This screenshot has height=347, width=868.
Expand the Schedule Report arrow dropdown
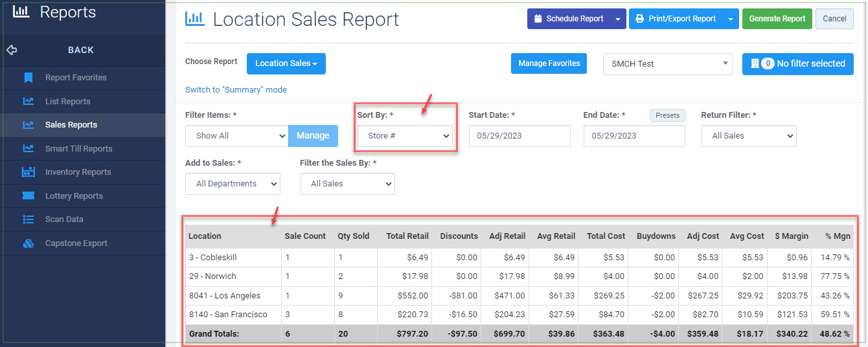tap(617, 19)
